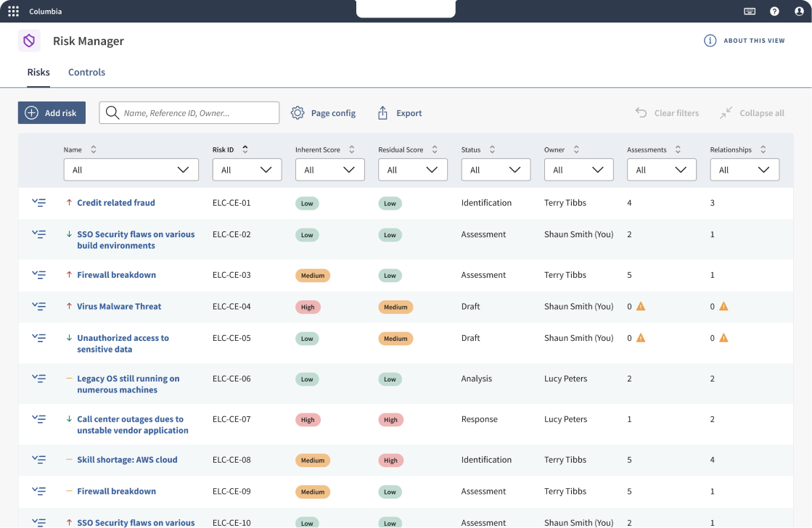This screenshot has width=812, height=528.
Task: Click Collapse all
Action: coord(752,113)
